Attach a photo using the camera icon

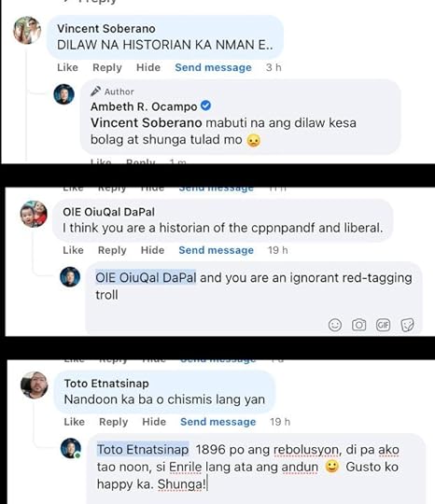point(358,325)
